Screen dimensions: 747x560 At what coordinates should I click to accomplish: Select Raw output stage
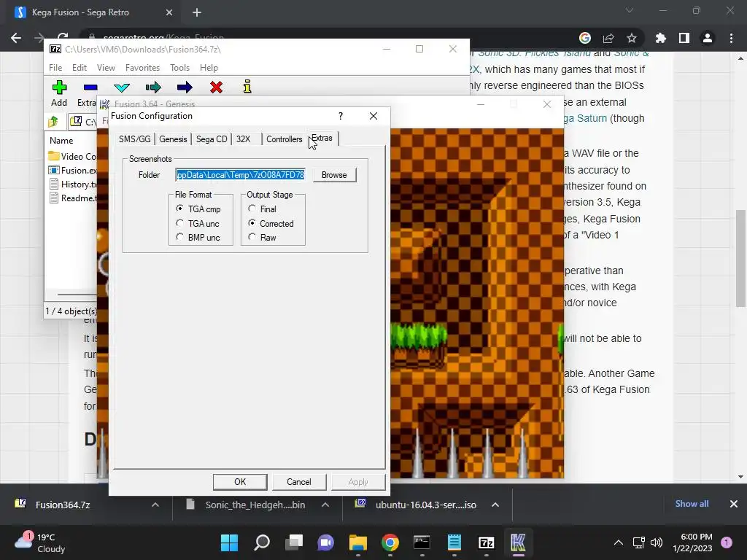click(x=263, y=237)
